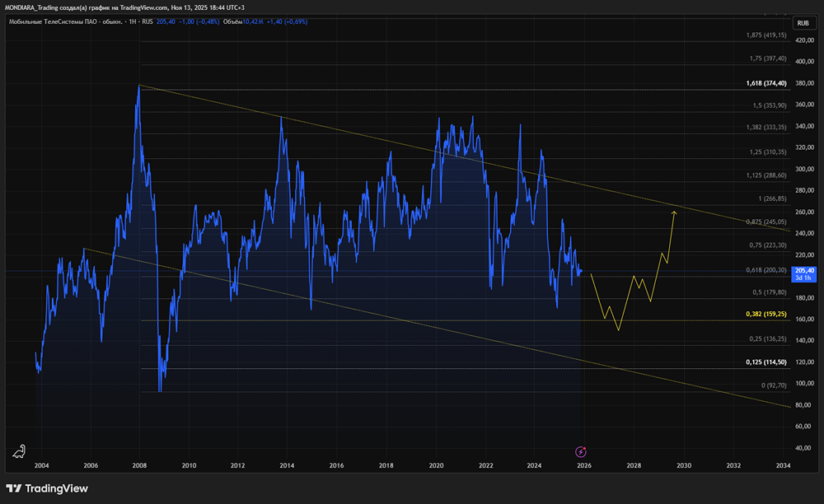Click the 2008 label on time axis
The width and height of the screenshot is (824, 504).
(139, 466)
